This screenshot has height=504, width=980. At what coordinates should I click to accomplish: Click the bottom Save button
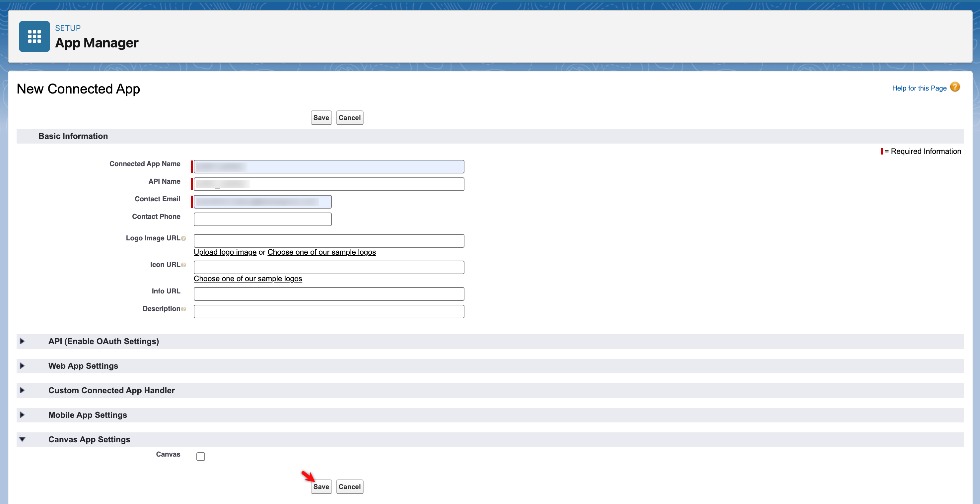pyautogui.click(x=321, y=487)
